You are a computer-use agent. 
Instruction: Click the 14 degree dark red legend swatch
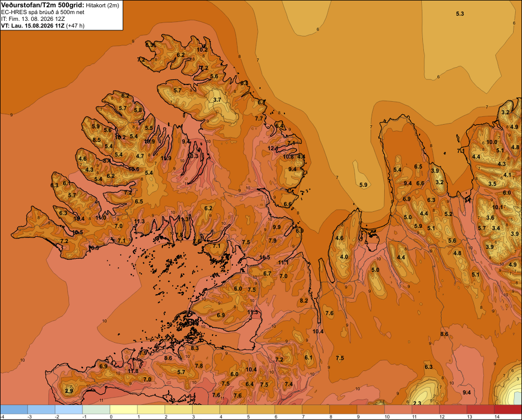(508, 410)
